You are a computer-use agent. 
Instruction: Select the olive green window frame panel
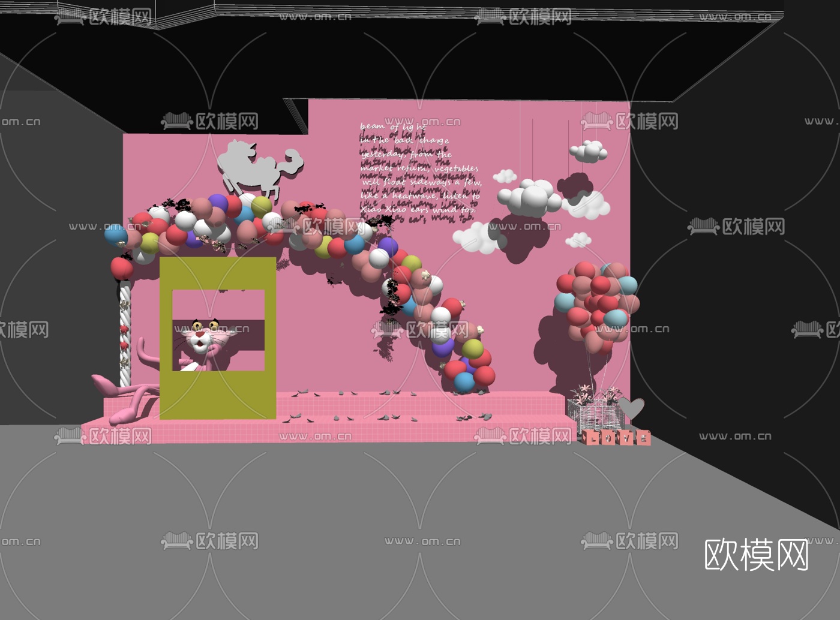(218, 338)
